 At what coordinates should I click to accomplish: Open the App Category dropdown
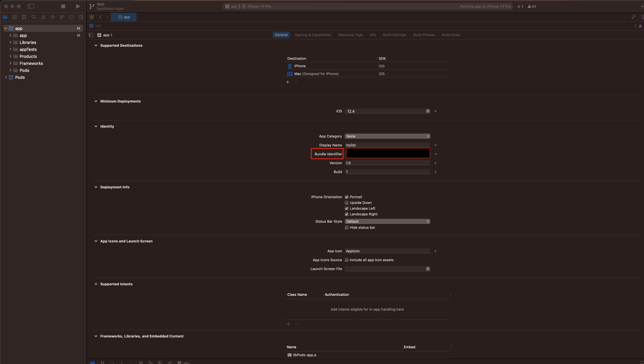[x=387, y=136]
